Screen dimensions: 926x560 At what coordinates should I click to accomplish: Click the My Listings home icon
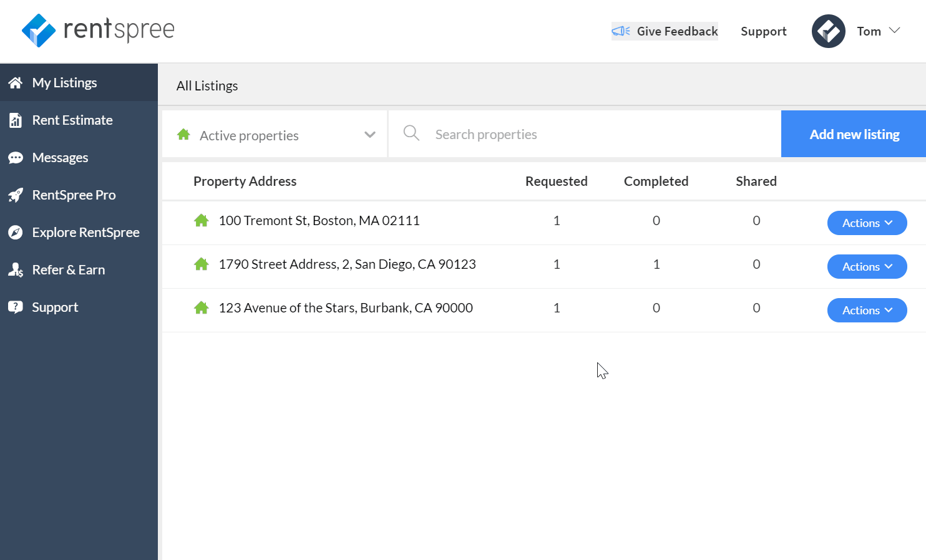click(16, 82)
